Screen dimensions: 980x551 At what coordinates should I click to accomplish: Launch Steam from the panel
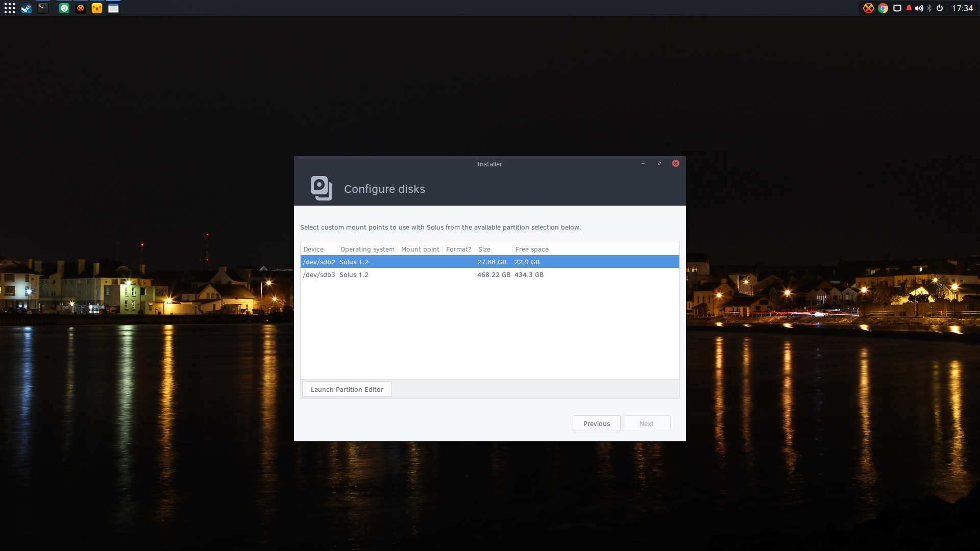[x=26, y=8]
